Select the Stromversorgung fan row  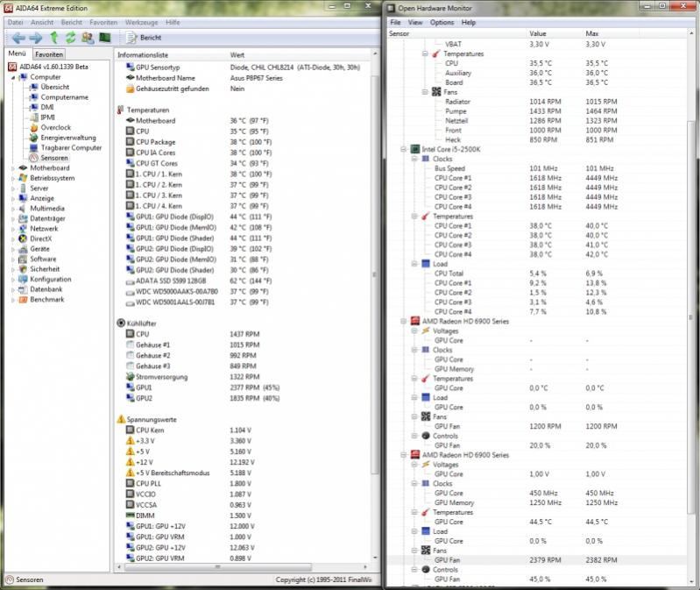coord(244,377)
